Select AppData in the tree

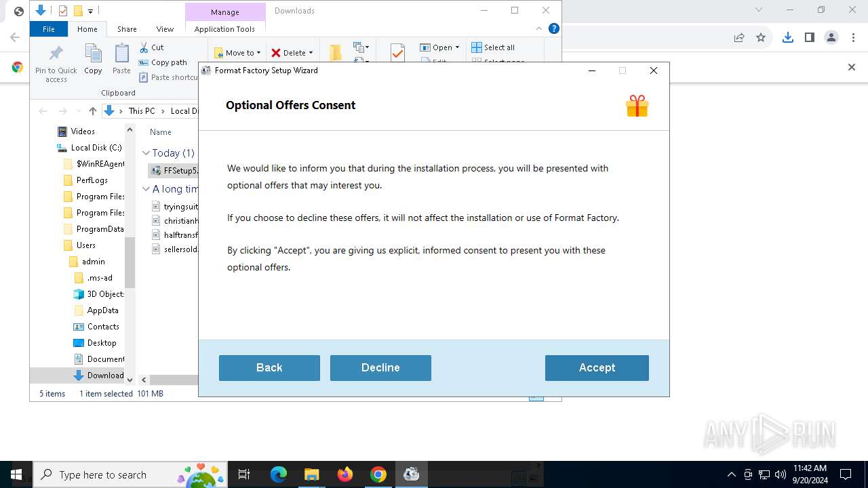(x=96, y=310)
